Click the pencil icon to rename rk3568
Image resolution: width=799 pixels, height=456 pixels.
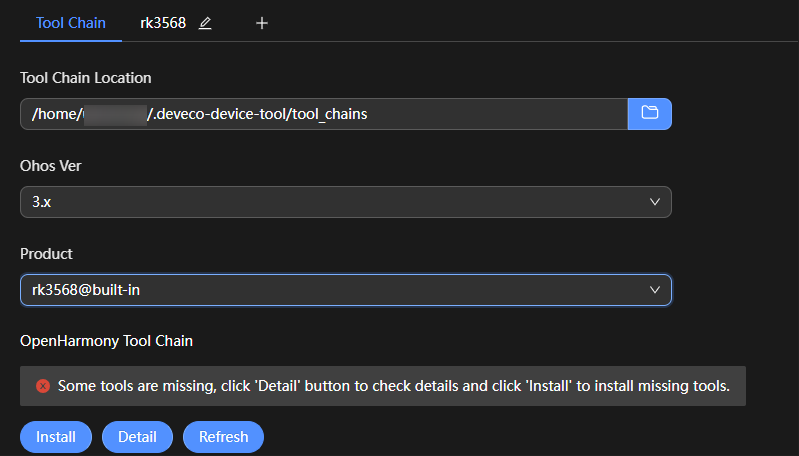click(205, 23)
